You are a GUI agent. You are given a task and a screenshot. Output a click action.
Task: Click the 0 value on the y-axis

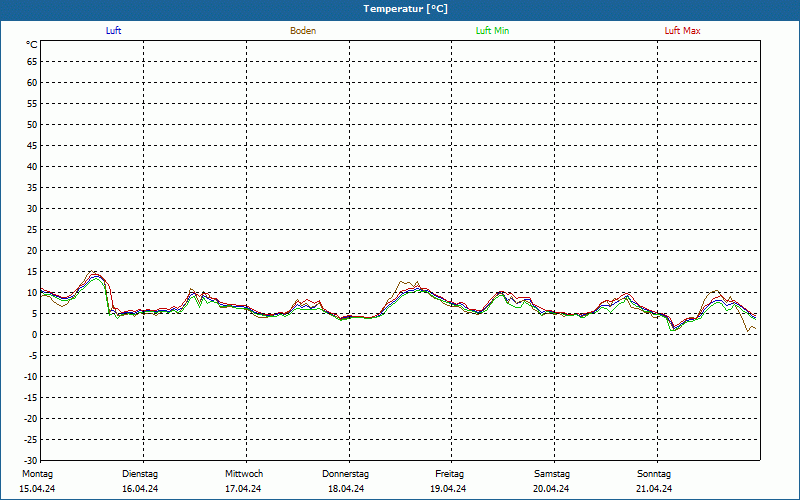35,335
